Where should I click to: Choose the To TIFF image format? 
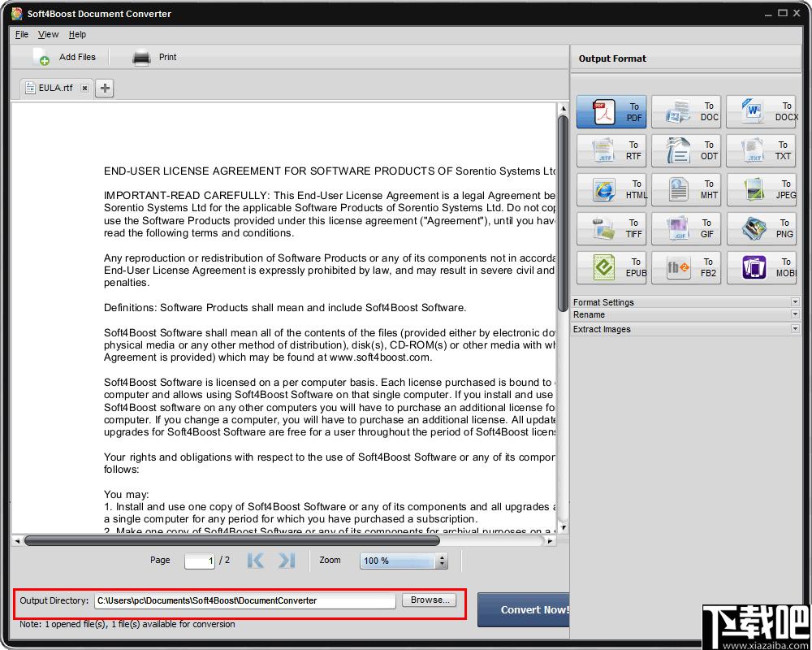click(x=611, y=228)
